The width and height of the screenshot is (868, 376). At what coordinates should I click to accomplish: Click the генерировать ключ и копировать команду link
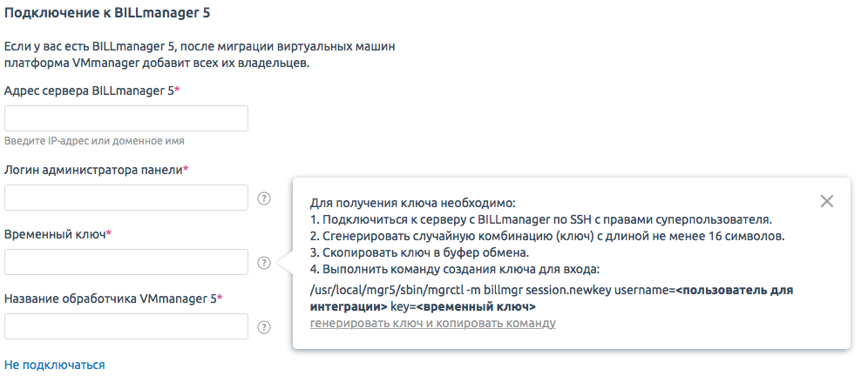pos(432,324)
